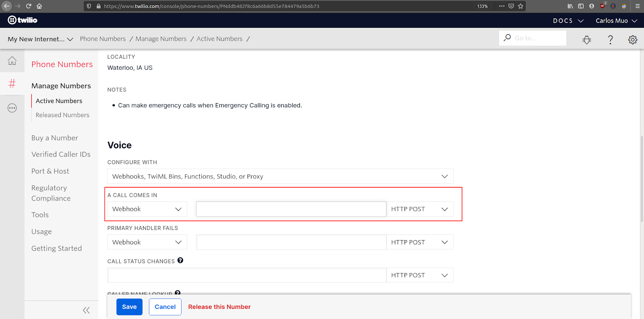The height and width of the screenshot is (319, 644).
Task: Go to Manage Numbers breadcrumb
Action: (x=161, y=39)
